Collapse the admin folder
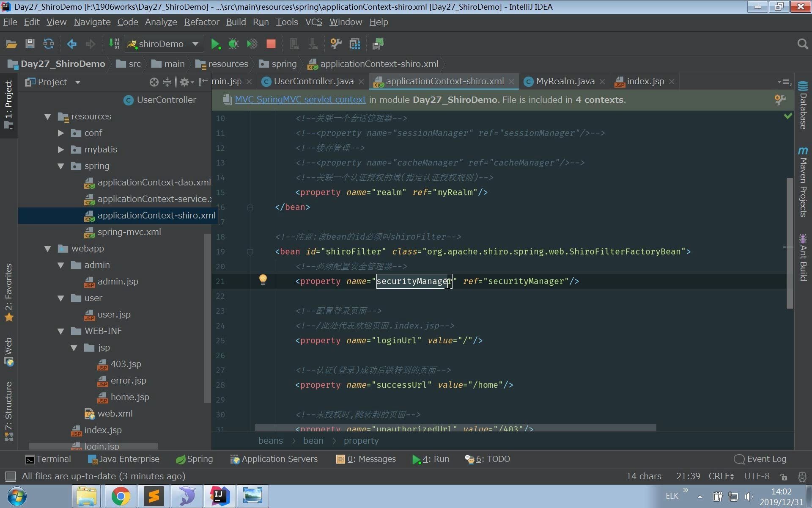This screenshot has width=812, height=508. pos(61,265)
